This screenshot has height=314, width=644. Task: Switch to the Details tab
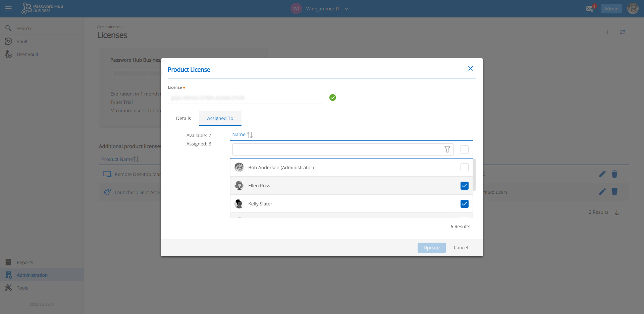pyautogui.click(x=183, y=118)
